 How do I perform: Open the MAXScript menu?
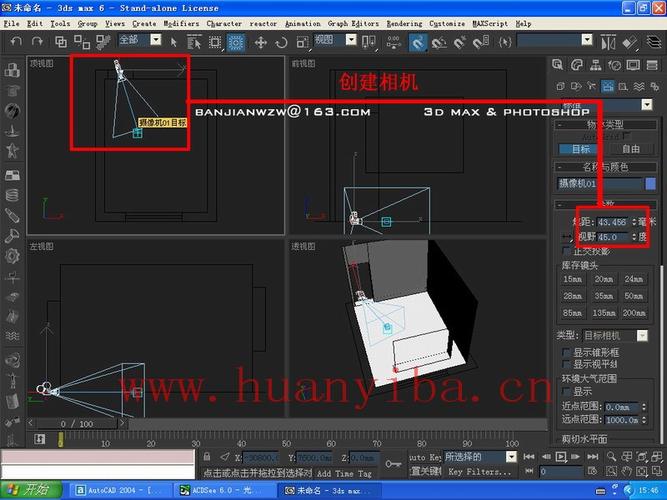tap(490, 23)
